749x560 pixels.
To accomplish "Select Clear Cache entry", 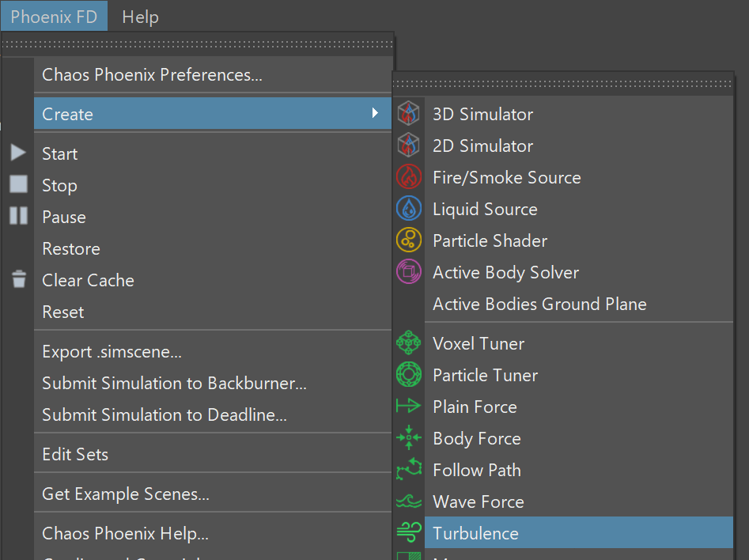I will pos(213,280).
